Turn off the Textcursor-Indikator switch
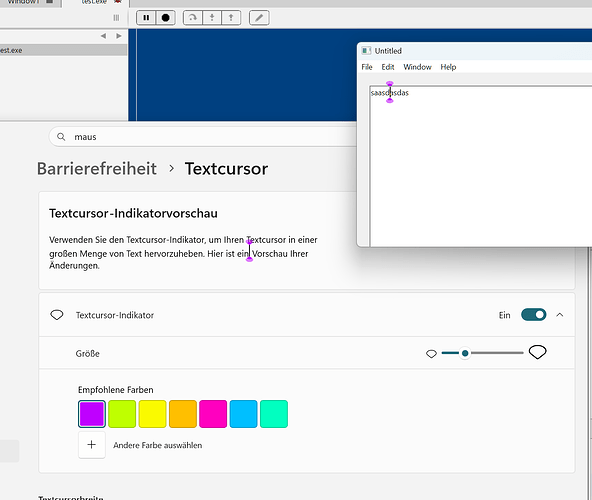 [x=533, y=315]
